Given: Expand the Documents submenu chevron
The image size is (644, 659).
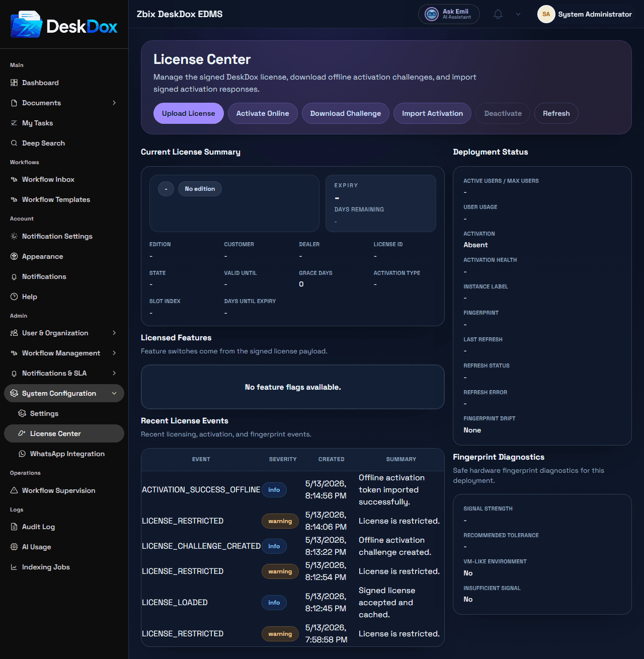Looking at the screenshot, I should [x=114, y=103].
